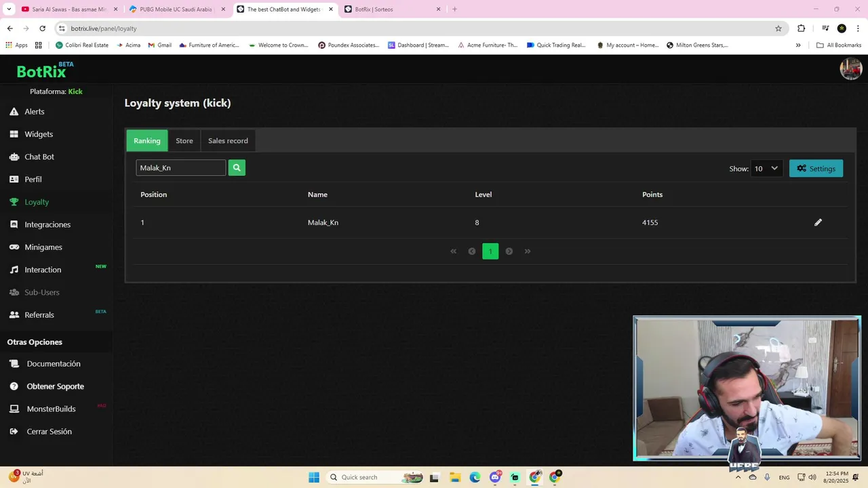
Task: Open loyalty Settings
Action: coord(816,169)
